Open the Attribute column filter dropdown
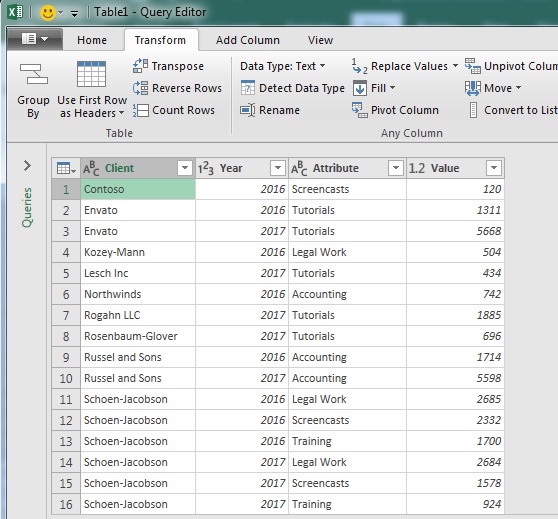Screen dimensions: 558x519 [x=395, y=168]
